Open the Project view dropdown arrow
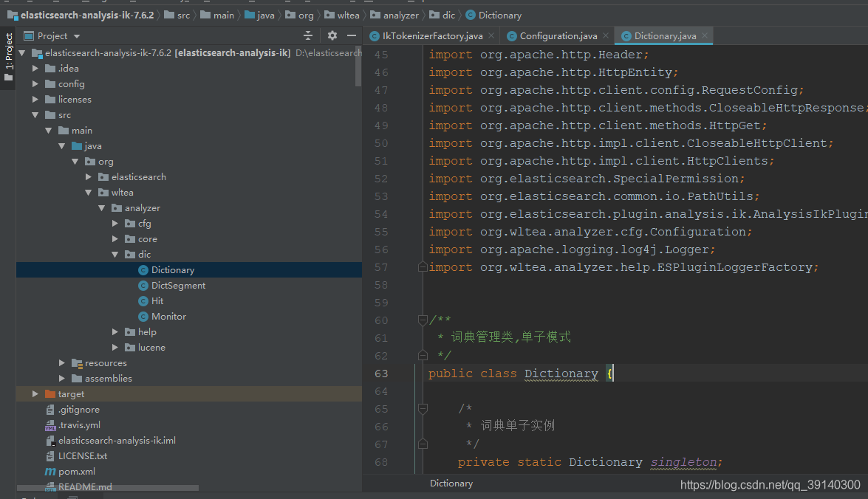868x499 pixels. click(77, 36)
